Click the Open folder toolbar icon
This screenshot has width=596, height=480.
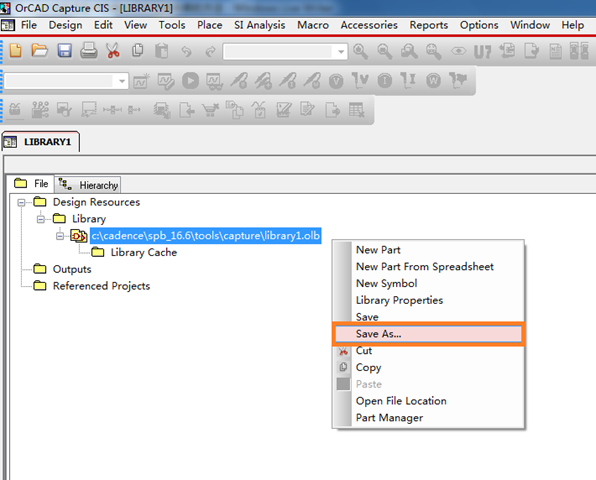click(40, 51)
